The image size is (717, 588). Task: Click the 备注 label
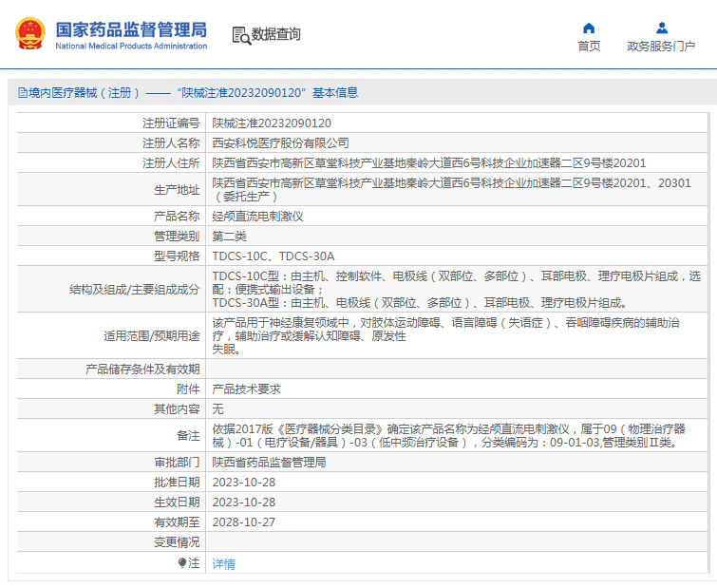[x=188, y=436]
